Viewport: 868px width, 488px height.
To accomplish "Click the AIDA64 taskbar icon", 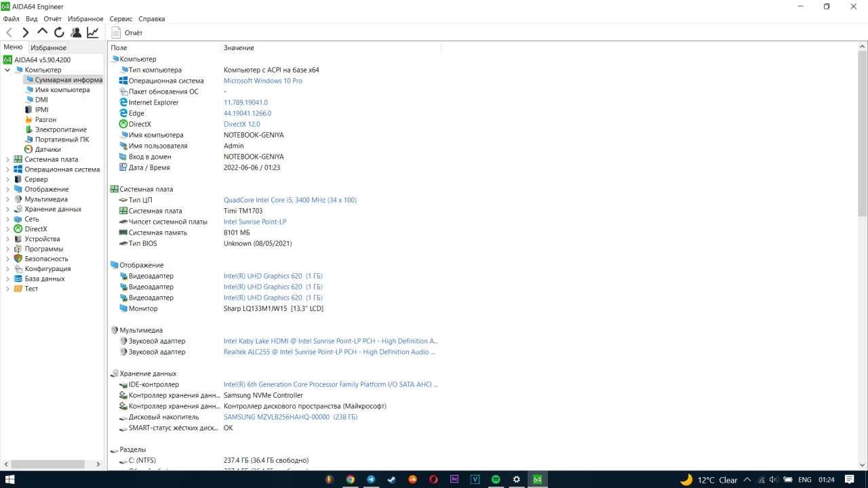I will click(537, 479).
